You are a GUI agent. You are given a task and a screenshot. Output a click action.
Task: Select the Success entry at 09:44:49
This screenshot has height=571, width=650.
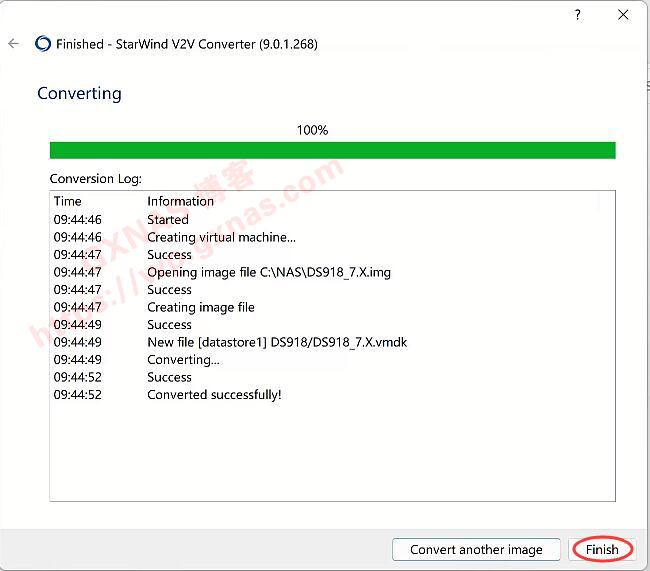[169, 325]
